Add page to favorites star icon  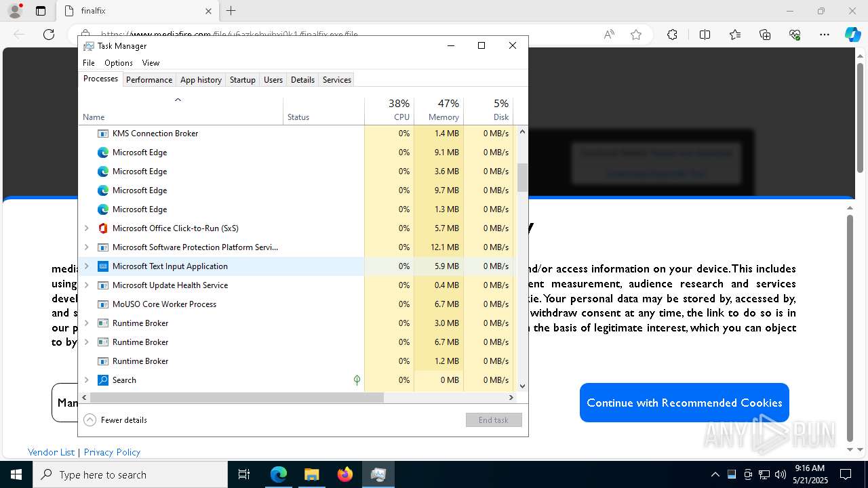click(x=636, y=35)
